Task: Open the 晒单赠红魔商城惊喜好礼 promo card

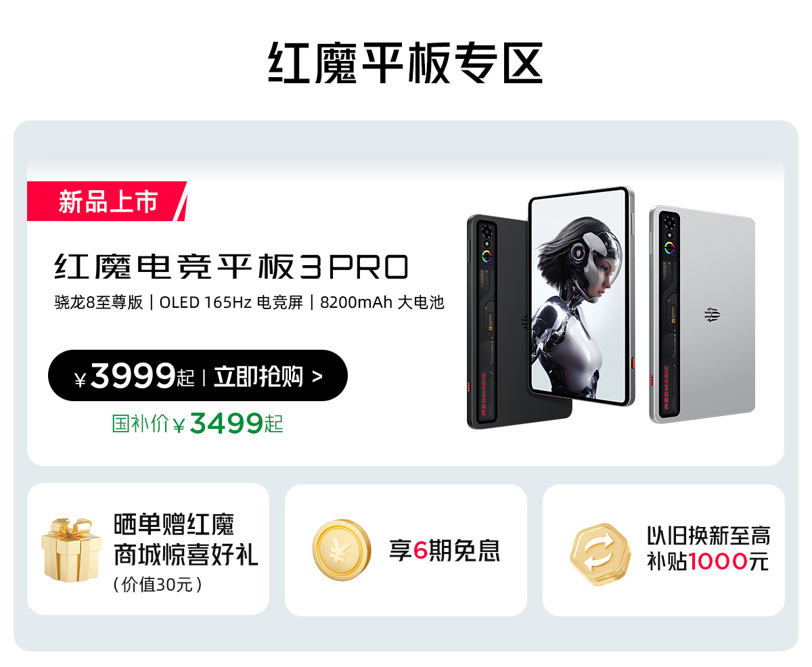Action: click(148, 549)
